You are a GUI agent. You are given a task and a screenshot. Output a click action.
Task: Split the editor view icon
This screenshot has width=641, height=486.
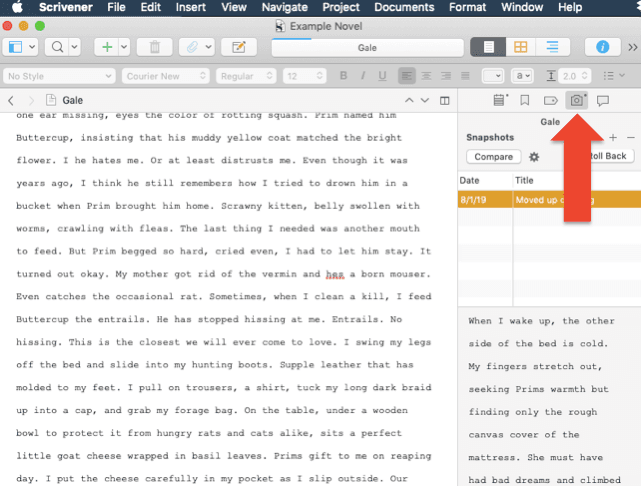coord(445,101)
